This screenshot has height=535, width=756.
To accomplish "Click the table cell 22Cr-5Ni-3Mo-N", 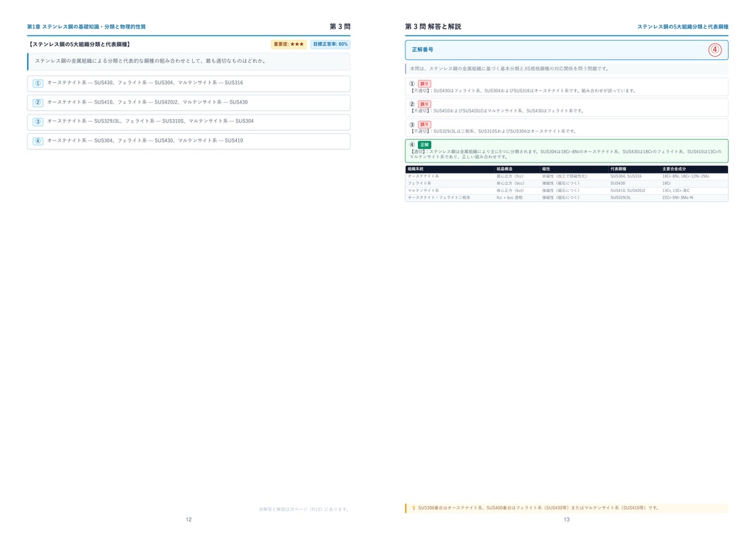I will point(678,198).
